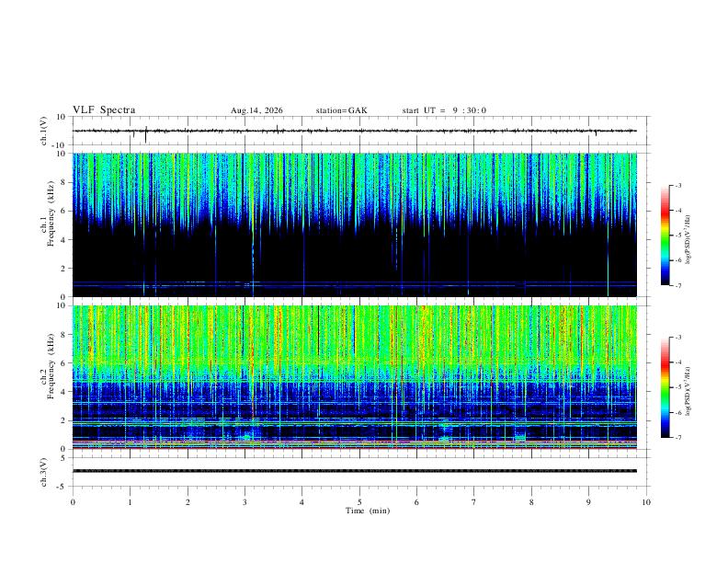
Task: Click the VLF Spectra title text
Action: pos(104,110)
